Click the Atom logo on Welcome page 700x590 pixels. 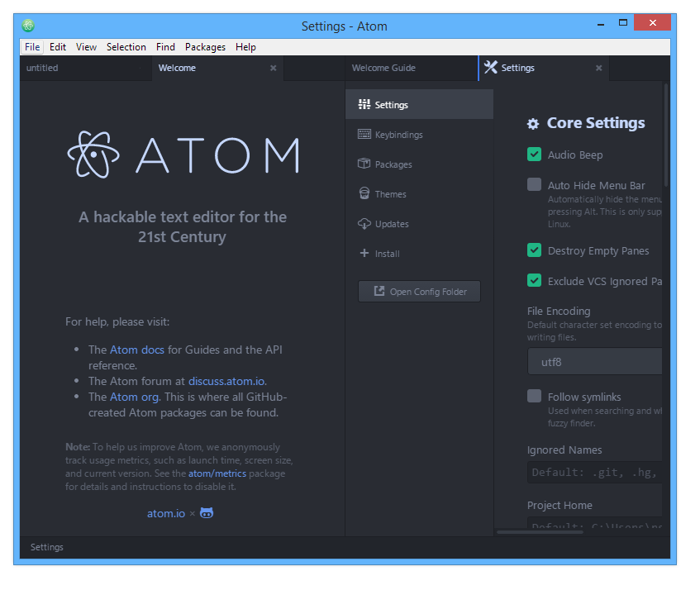(x=93, y=154)
